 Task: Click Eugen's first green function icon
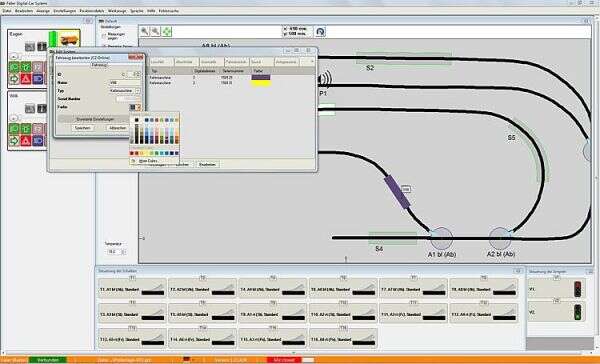14,67
